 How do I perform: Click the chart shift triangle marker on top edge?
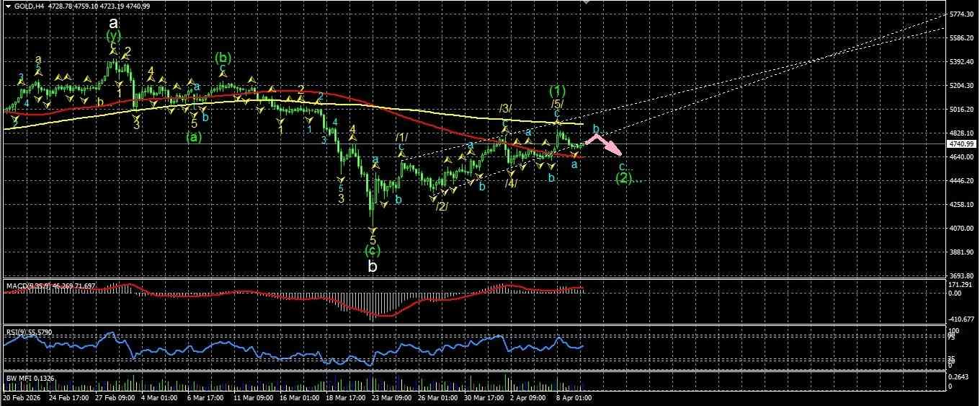click(x=587, y=3)
